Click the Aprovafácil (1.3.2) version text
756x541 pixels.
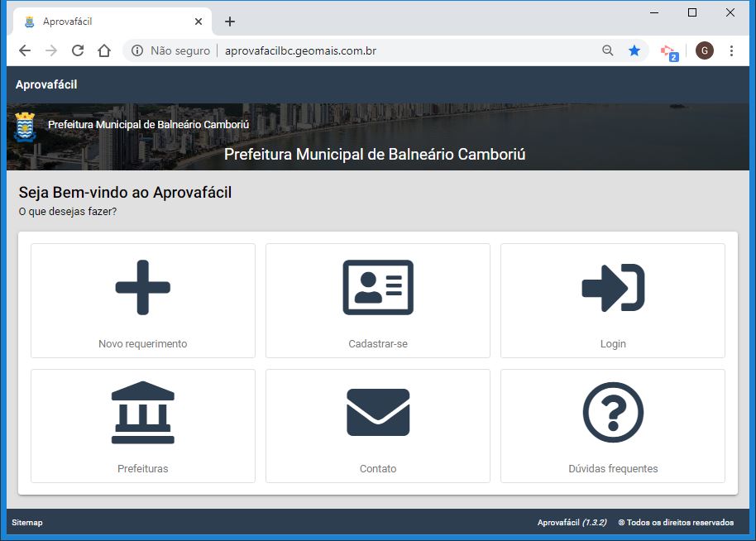click(x=572, y=522)
